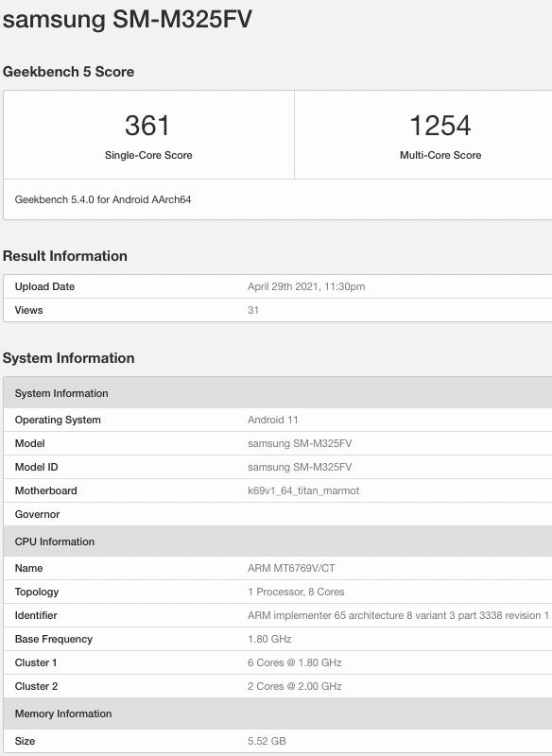Image resolution: width=552 pixels, height=756 pixels.
Task: Click the Governor row label
Action: (37, 514)
